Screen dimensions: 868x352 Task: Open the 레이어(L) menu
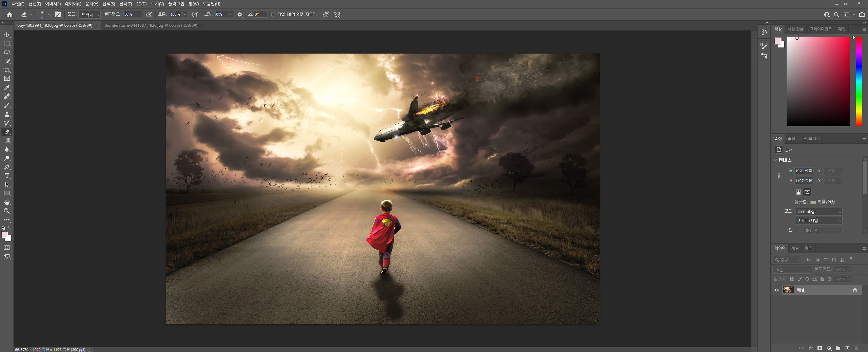pyautogui.click(x=73, y=4)
